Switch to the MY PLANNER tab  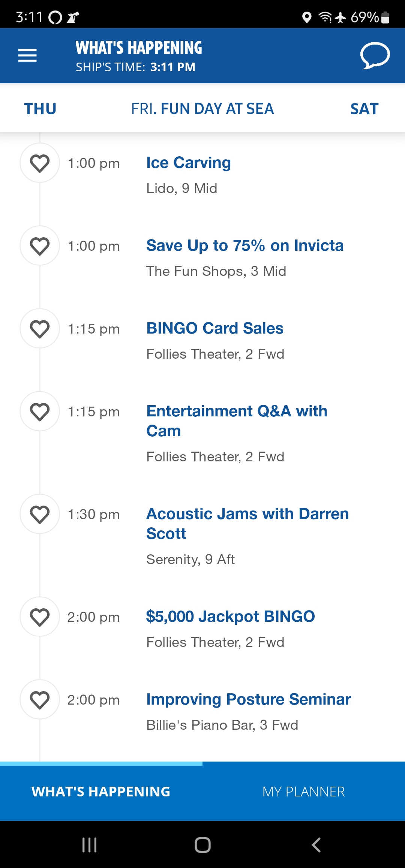click(x=304, y=792)
